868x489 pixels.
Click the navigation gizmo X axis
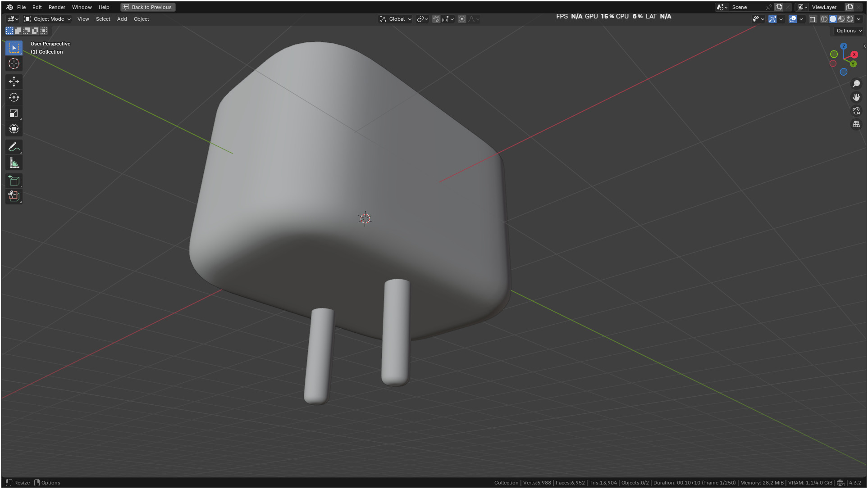[854, 54]
